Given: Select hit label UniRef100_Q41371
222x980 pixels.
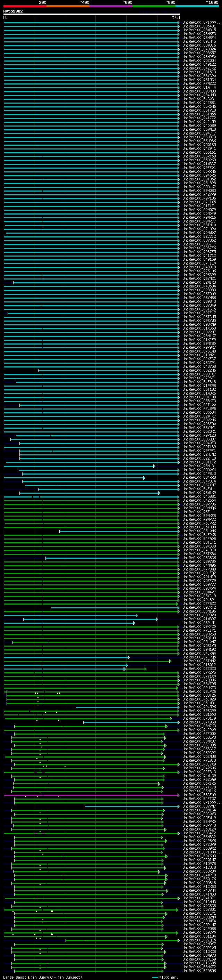Looking at the screenshot, I should (199, 898).
